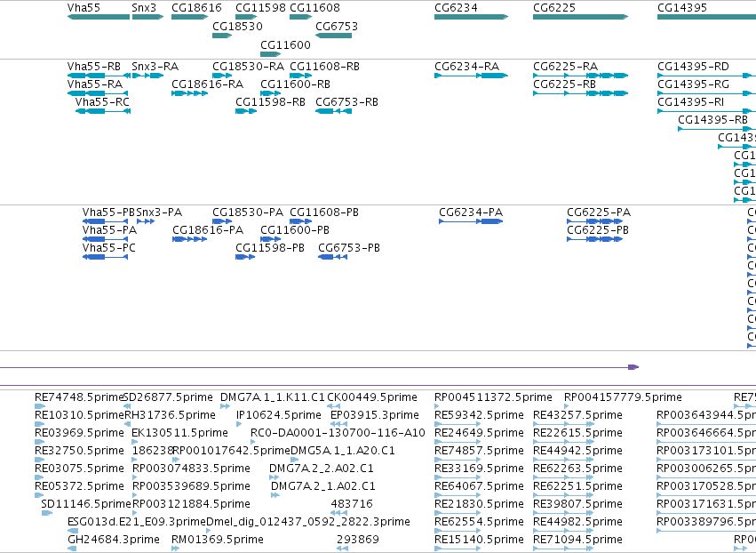This screenshot has width=756, height=553.
Task: Click EST EP03915.3prime
Action: coord(375,415)
